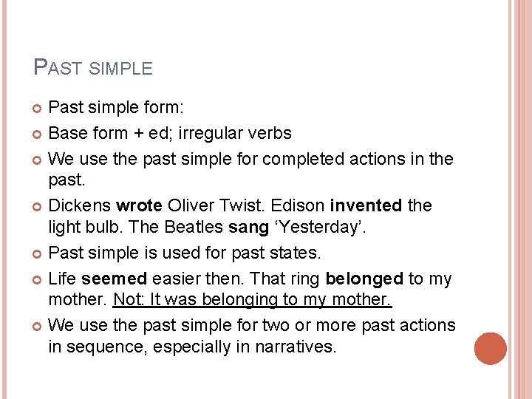Click the bullet beside 'Base form + ed'

tap(37, 134)
